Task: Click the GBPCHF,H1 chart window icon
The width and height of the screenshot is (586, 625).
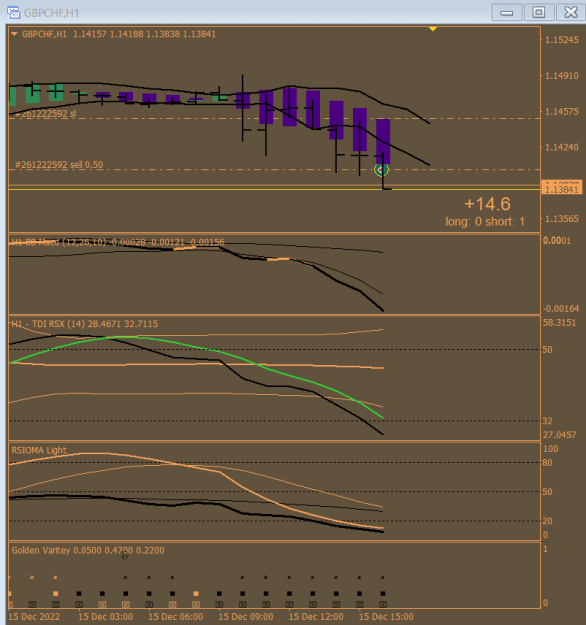Action: [x=14, y=12]
